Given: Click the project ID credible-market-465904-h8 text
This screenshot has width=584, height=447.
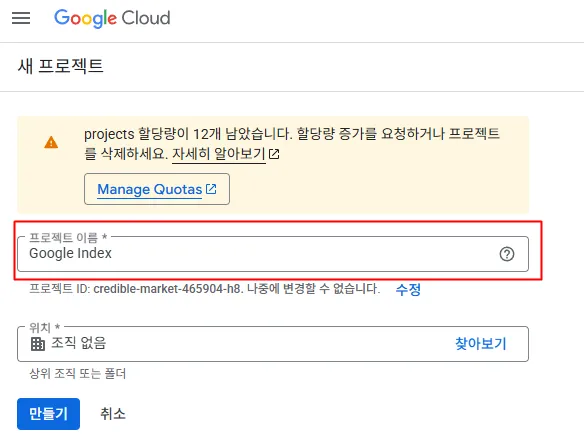Looking at the screenshot, I should 167,289.
